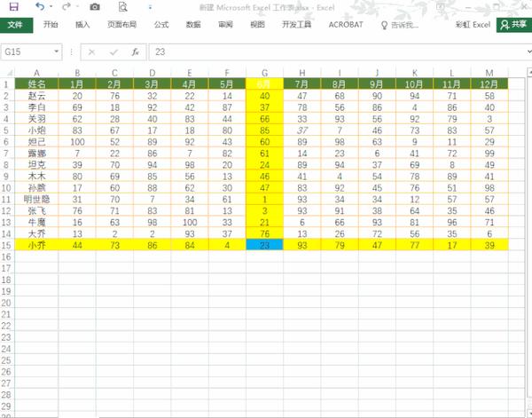Click the cancel X icon in formula bar
This screenshot has height=418, width=532.
(x=91, y=52)
